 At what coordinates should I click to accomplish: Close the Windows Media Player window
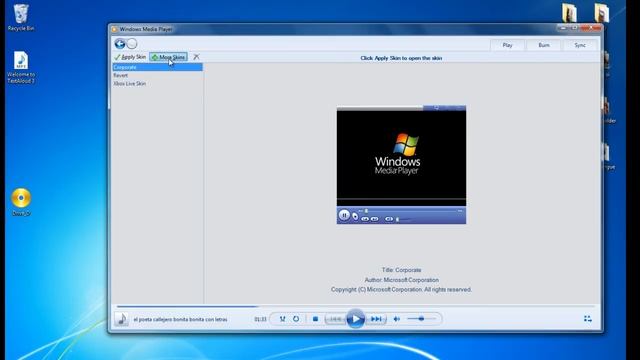point(591,28)
